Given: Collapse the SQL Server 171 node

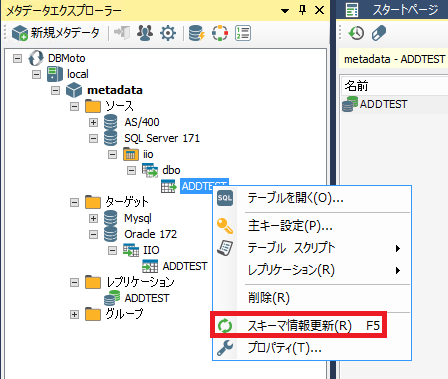Looking at the screenshot, I should click(x=94, y=138).
